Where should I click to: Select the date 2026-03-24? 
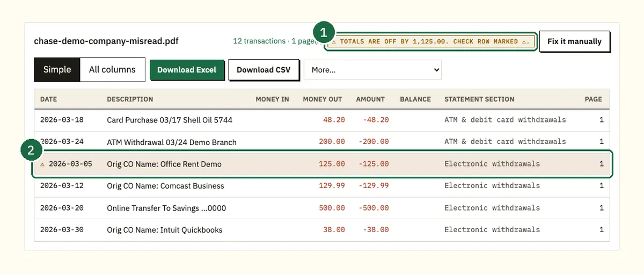(62, 142)
